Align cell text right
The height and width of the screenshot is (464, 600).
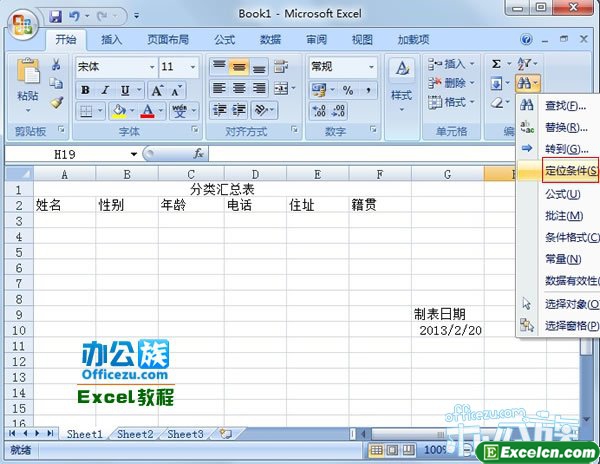[x=259, y=89]
